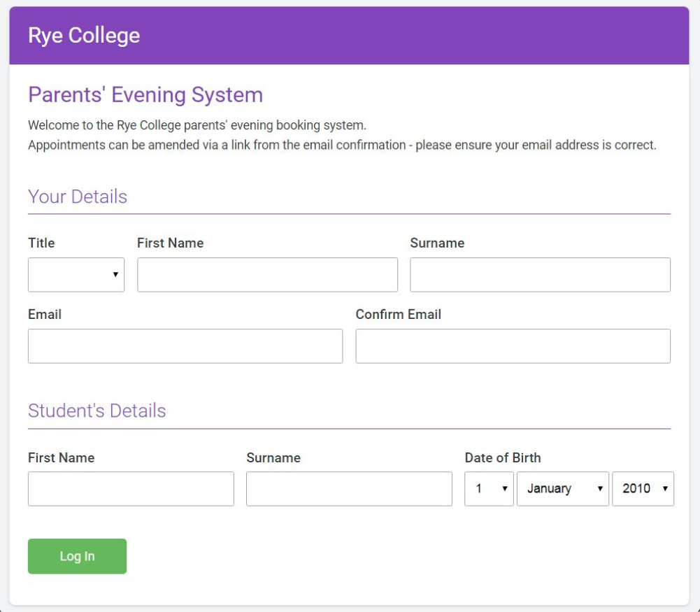Screen dimensions: 700x612
Task: Open the January month dropdown
Action: 563,489
